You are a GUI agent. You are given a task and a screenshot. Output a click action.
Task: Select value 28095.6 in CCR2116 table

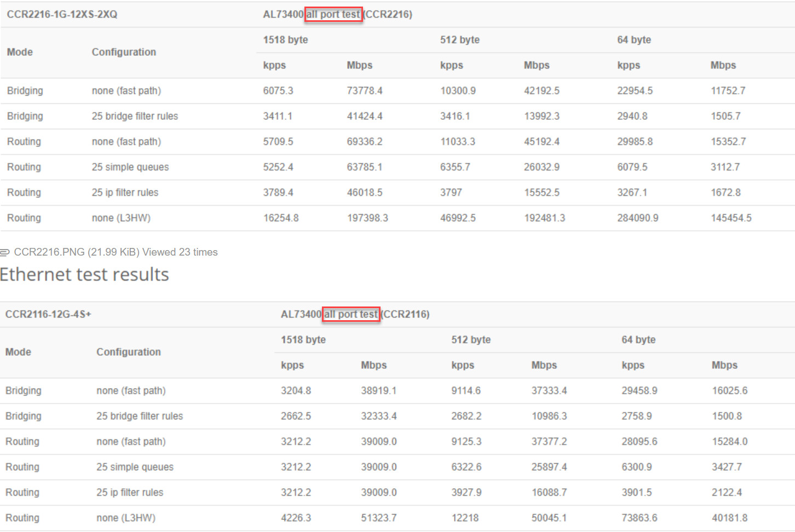[640, 442]
